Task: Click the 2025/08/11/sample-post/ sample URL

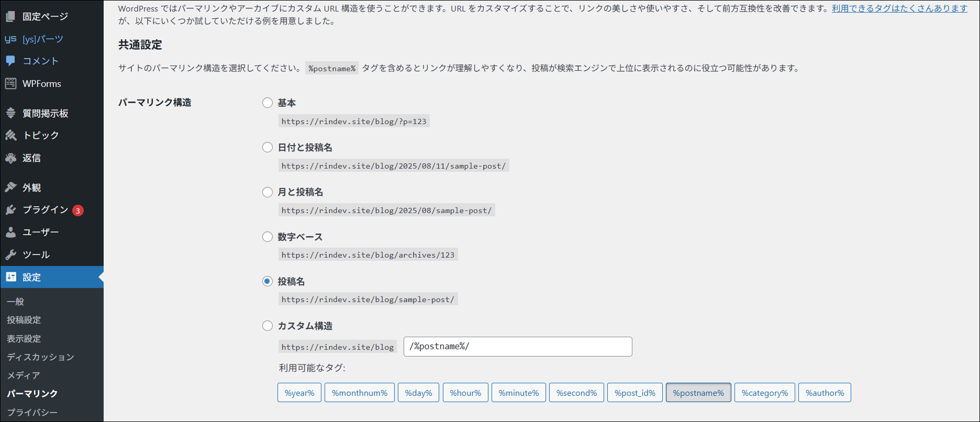Action: point(394,166)
